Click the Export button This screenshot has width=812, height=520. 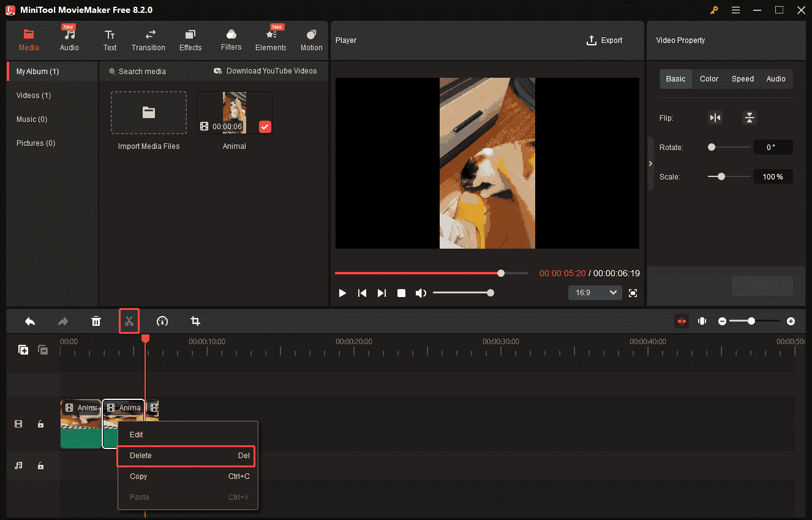604,40
